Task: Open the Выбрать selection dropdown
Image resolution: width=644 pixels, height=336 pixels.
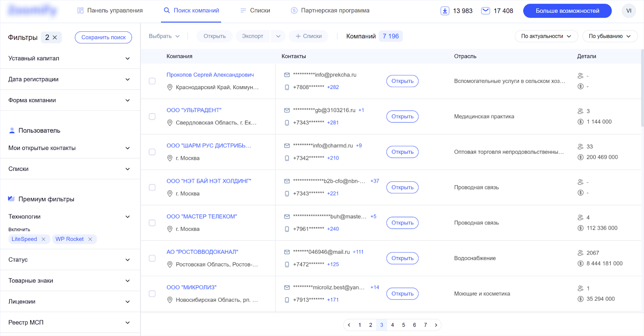Action: click(x=164, y=36)
